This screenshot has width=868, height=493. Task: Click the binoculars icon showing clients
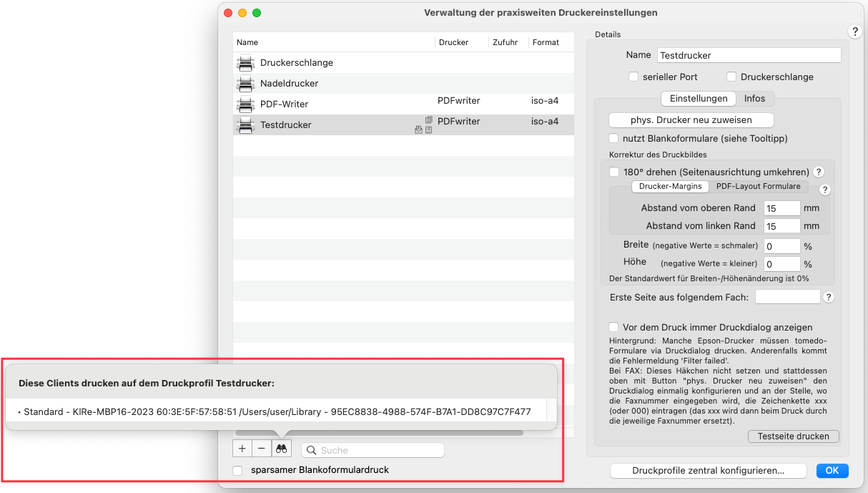tap(282, 449)
